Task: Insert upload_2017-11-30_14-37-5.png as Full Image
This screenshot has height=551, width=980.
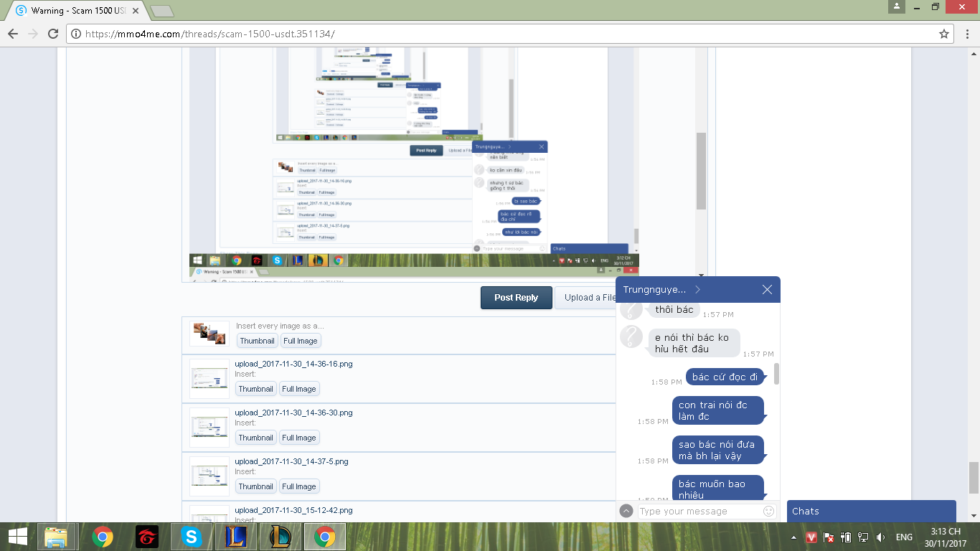Action: pos(299,486)
